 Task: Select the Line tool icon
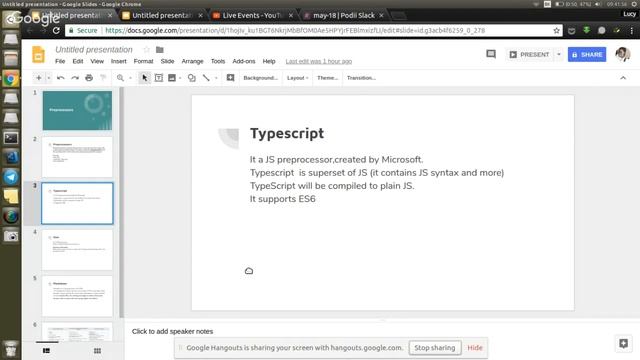click(x=206, y=78)
